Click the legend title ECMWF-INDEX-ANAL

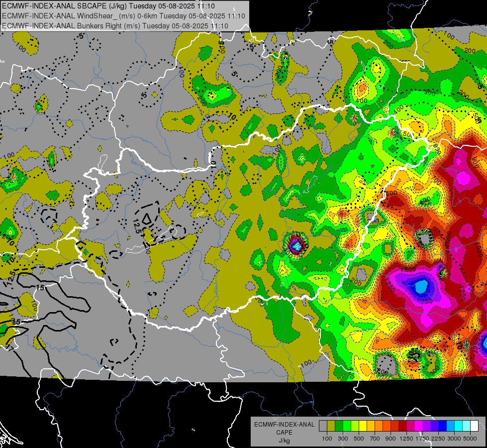pos(285,425)
